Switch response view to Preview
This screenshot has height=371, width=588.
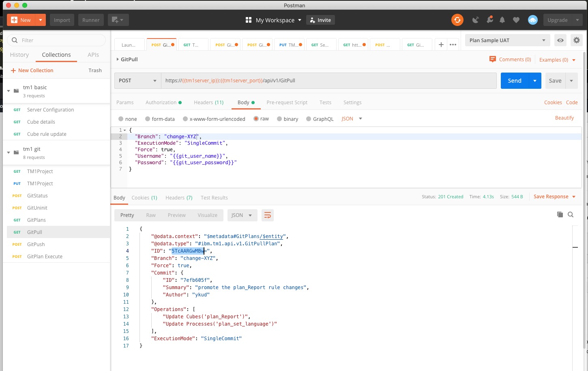177,215
